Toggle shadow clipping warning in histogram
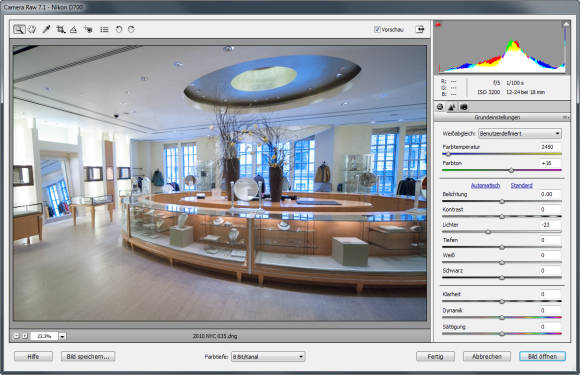This screenshot has height=375, width=580. (x=439, y=24)
